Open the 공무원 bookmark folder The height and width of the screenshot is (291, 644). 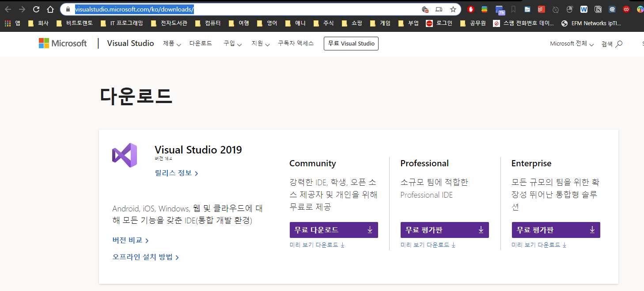click(473, 23)
